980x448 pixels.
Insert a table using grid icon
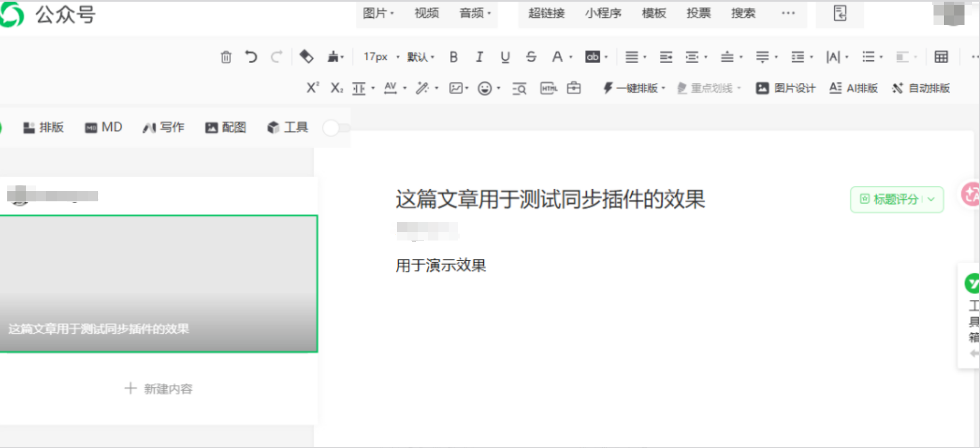[x=941, y=57]
